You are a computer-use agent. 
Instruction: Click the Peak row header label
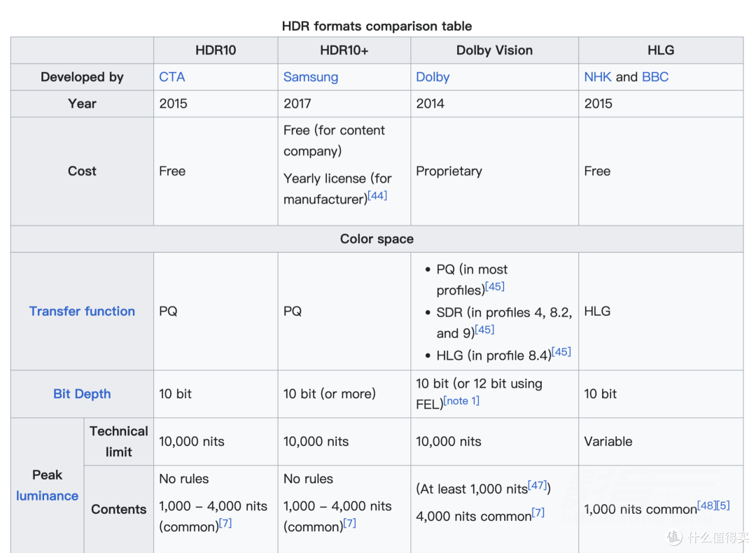point(48,475)
